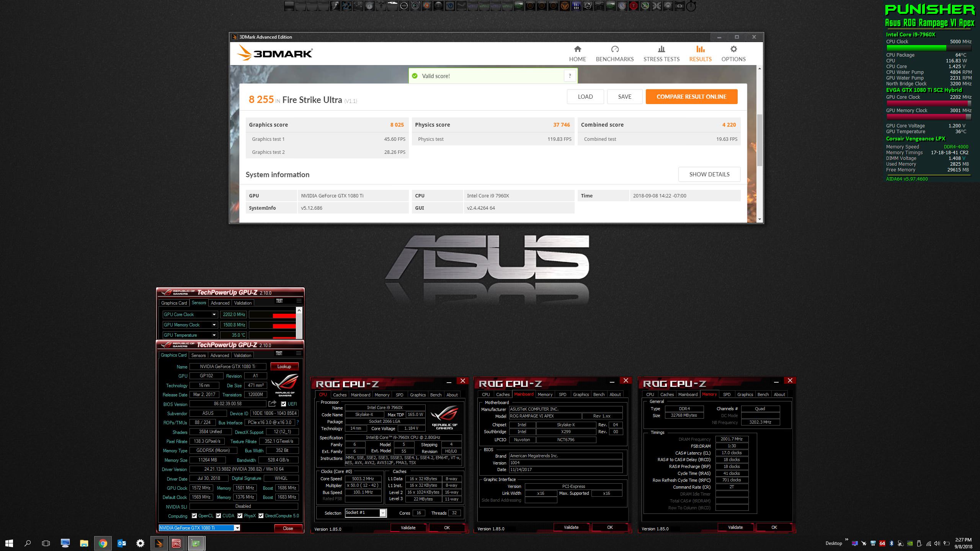980x551 pixels.
Task: Launch Google Chrome from the taskbar
Action: point(103,543)
